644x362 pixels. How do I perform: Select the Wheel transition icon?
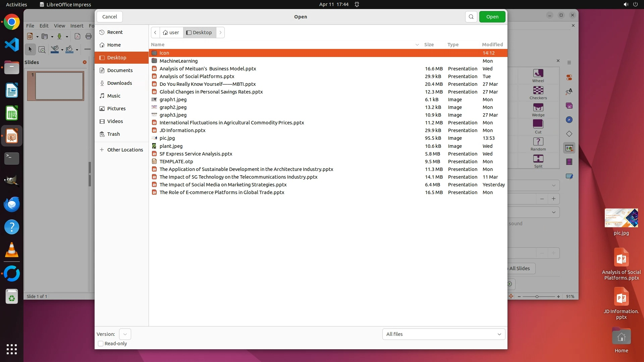[538, 73]
